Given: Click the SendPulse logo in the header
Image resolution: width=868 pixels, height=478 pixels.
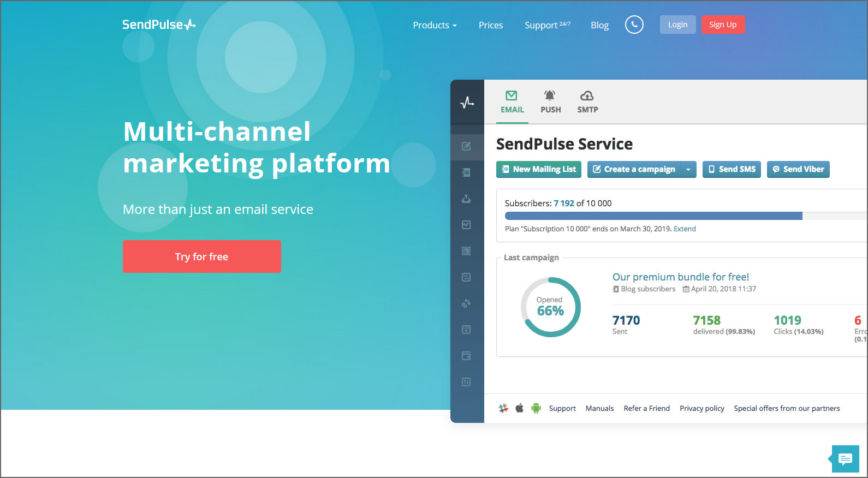Looking at the screenshot, I should pos(159,25).
